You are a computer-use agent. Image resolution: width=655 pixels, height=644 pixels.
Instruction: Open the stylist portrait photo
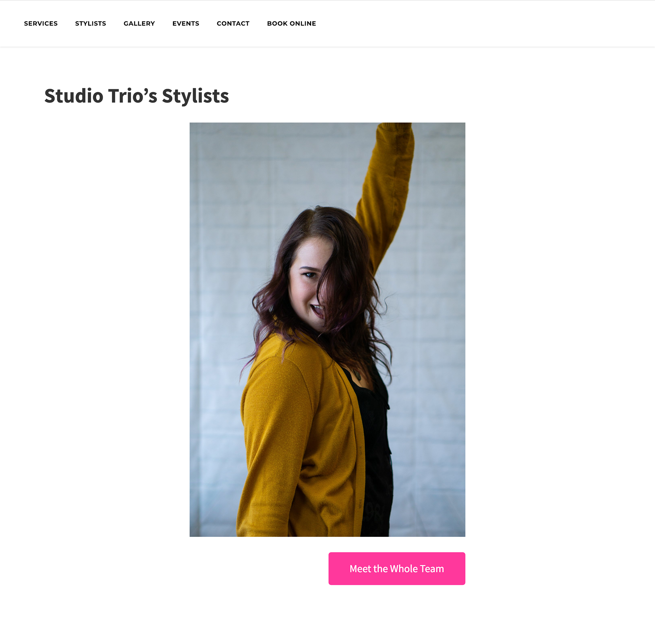(327, 330)
